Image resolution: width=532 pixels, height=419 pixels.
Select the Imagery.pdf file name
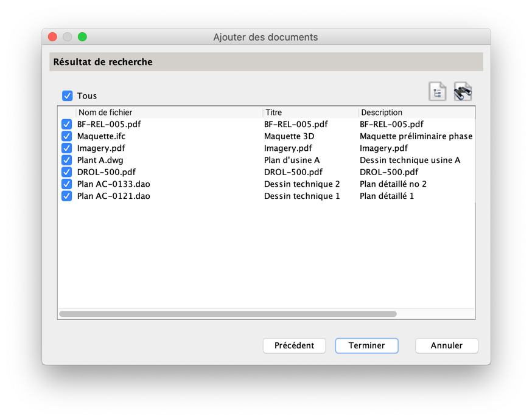tap(101, 148)
